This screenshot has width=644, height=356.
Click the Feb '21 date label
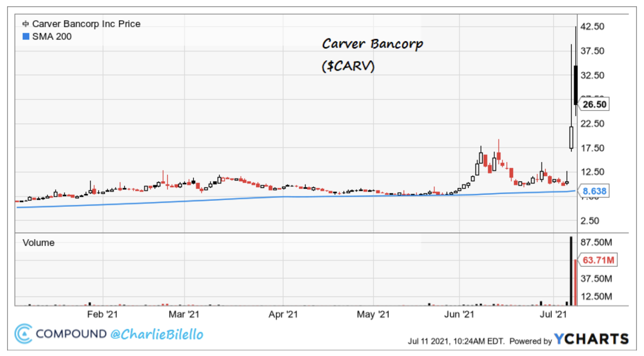pos(102,314)
